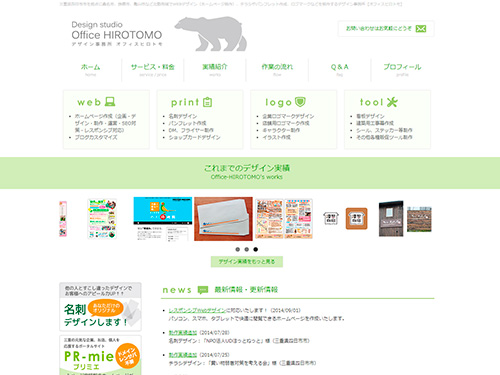
Task: Open the サービス・料金 navigation tab
Action: tap(153, 70)
